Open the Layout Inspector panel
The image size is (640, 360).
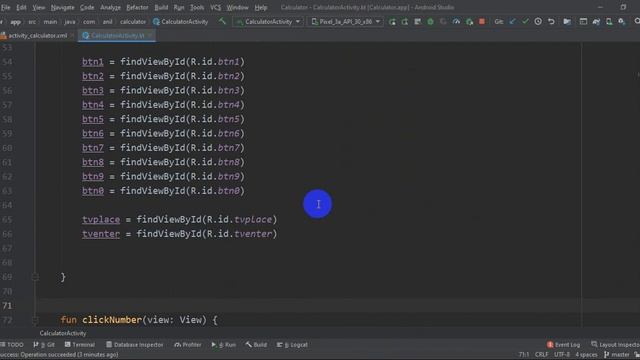[616, 345]
